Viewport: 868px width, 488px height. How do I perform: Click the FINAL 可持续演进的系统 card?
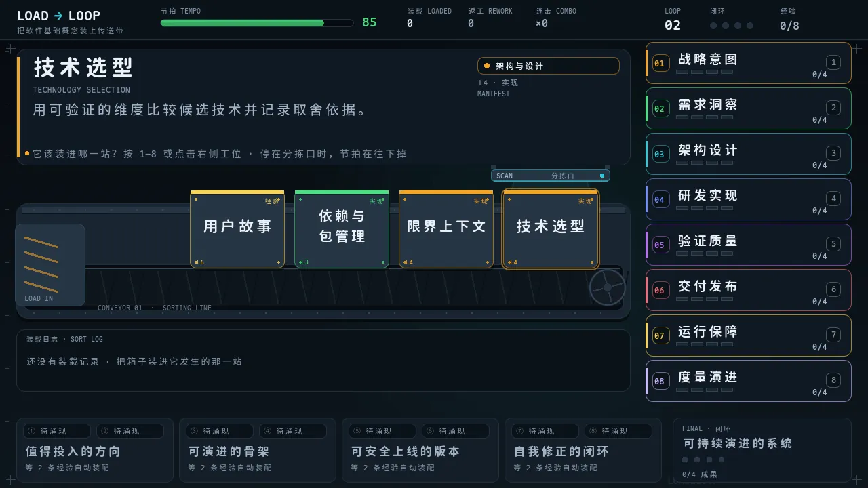click(x=762, y=450)
